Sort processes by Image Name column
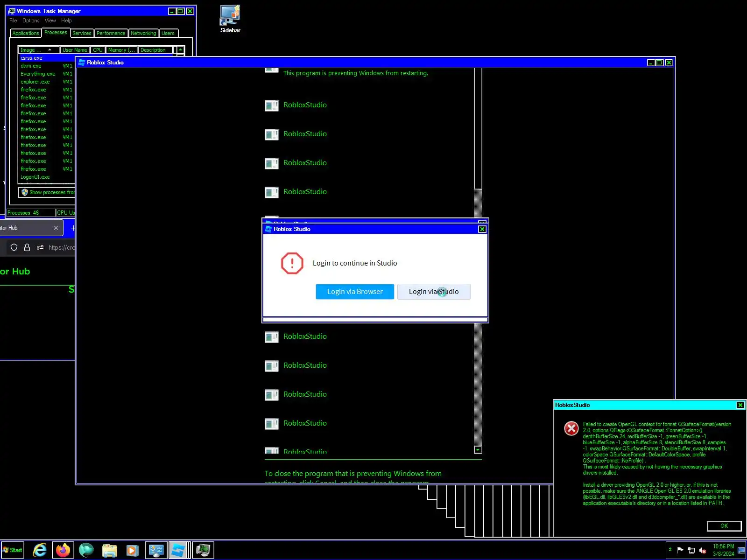The height and width of the screenshot is (560, 747). point(39,50)
